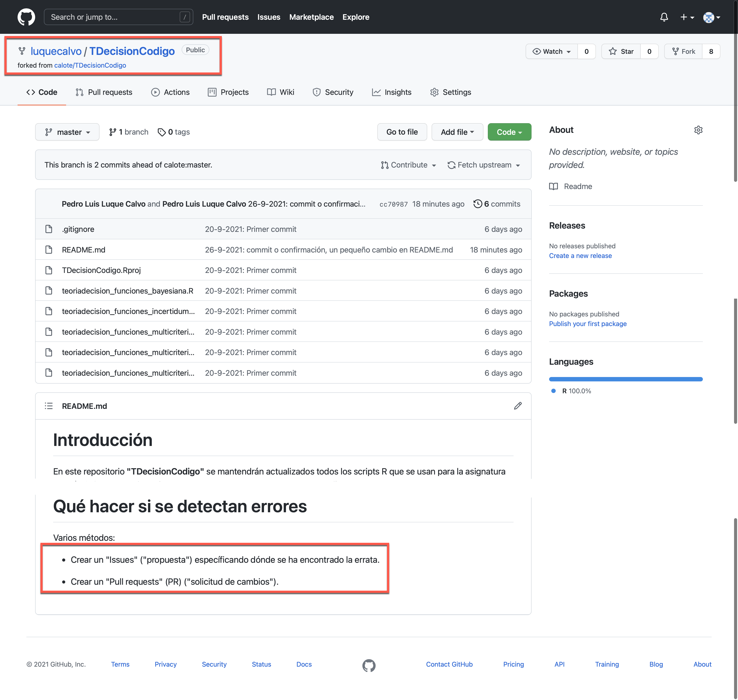Open API in the footer
738x700 pixels.
[559, 664]
